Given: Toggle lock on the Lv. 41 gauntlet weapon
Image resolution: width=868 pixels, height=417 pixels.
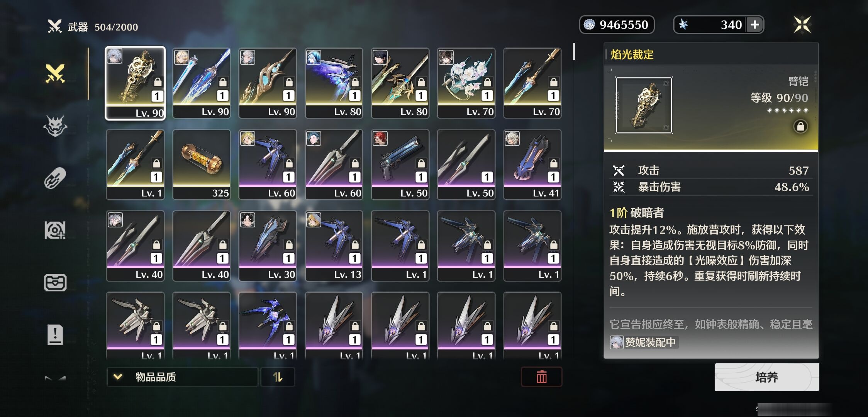Looking at the screenshot, I should tap(554, 163).
